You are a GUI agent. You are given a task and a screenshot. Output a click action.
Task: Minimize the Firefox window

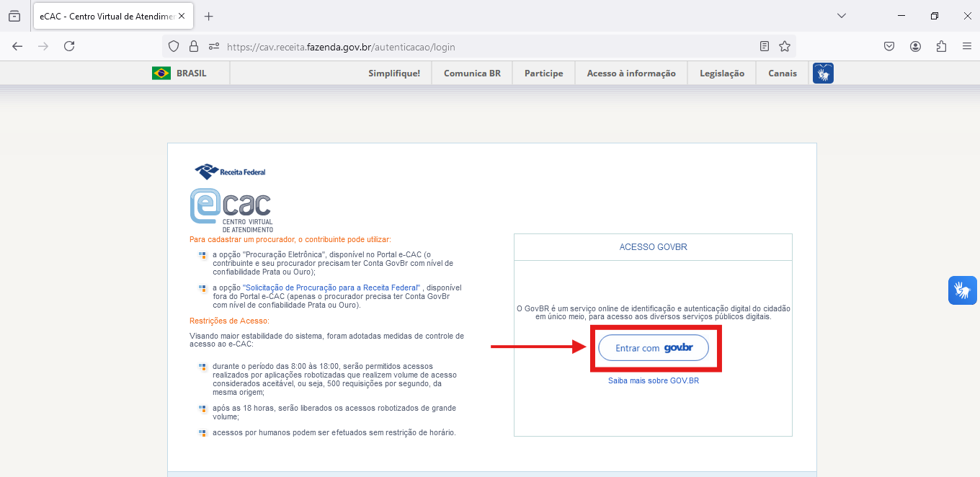click(x=901, y=16)
